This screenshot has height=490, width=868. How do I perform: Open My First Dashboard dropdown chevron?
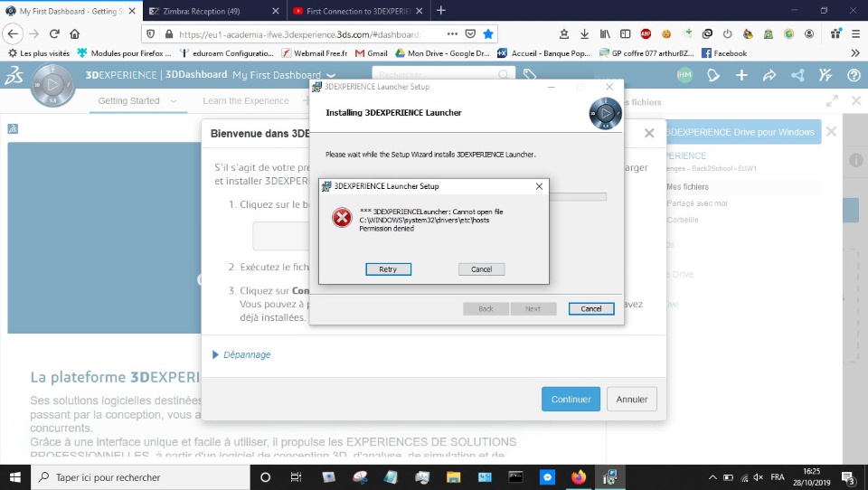(x=331, y=75)
